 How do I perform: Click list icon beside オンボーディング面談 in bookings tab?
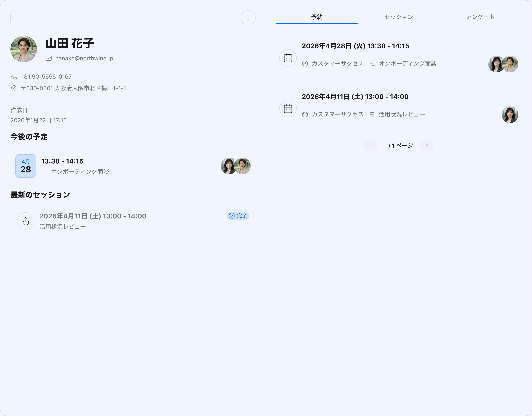372,64
